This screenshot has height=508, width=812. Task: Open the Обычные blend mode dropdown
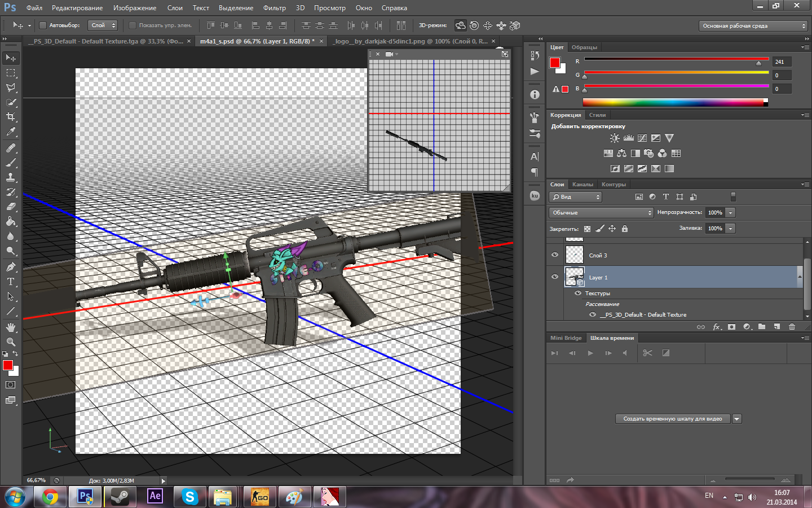(601, 213)
